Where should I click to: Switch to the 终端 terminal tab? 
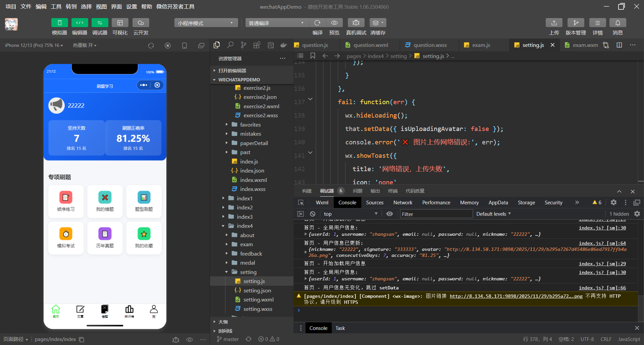pyautogui.click(x=393, y=191)
